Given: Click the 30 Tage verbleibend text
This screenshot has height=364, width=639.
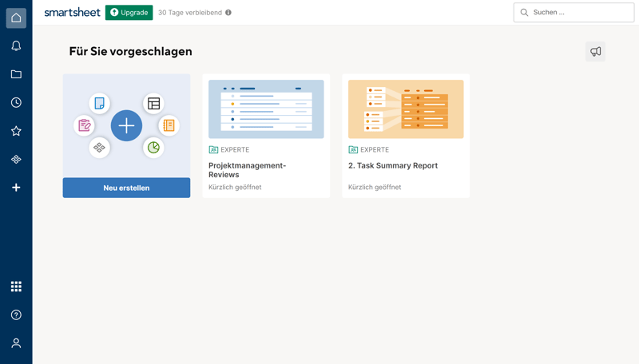Looking at the screenshot, I should tap(190, 13).
